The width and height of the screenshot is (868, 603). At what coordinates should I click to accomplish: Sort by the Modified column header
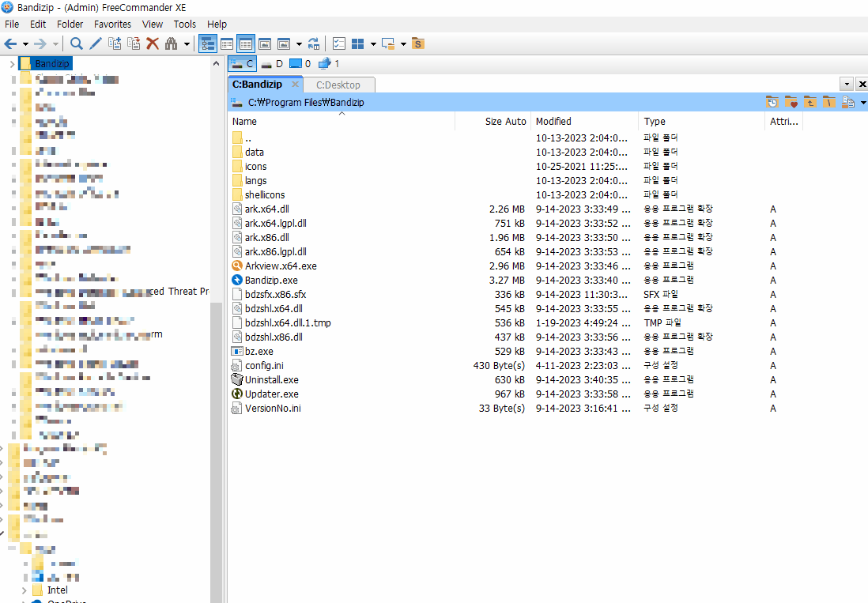click(584, 121)
